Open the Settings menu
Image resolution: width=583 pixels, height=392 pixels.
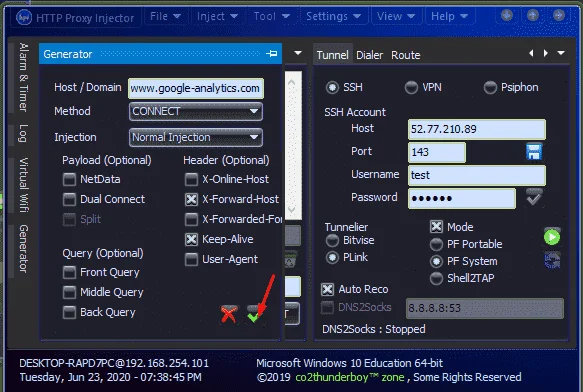333,16
